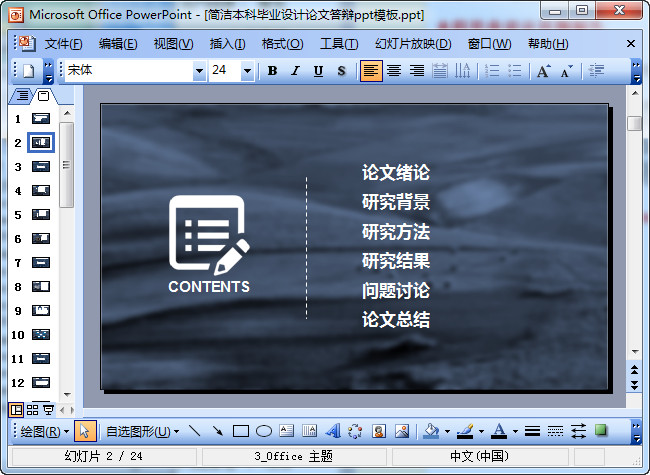Screen dimensions: 650x475
Task: Open the 文件(F) menu
Action: pos(63,44)
